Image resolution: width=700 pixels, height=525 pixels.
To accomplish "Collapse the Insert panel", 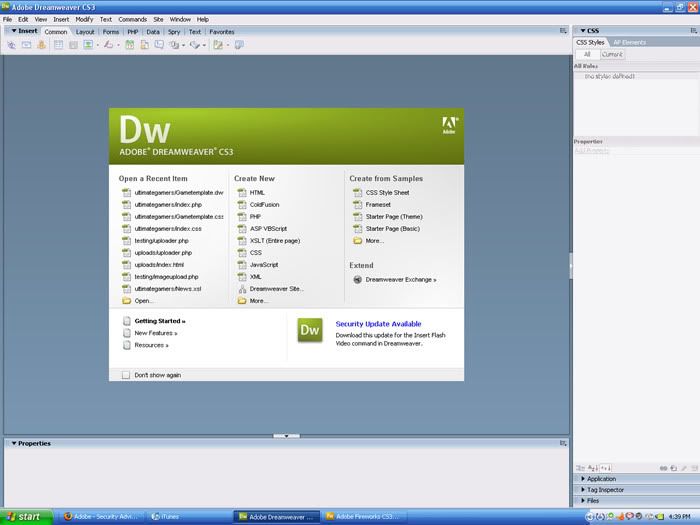I will [x=14, y=31].
